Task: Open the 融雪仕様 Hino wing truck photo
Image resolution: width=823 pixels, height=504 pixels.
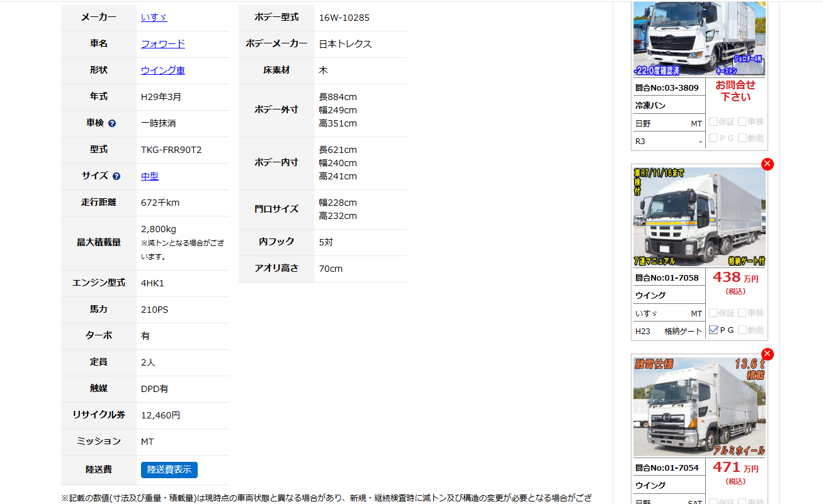Action: (699, 406)
